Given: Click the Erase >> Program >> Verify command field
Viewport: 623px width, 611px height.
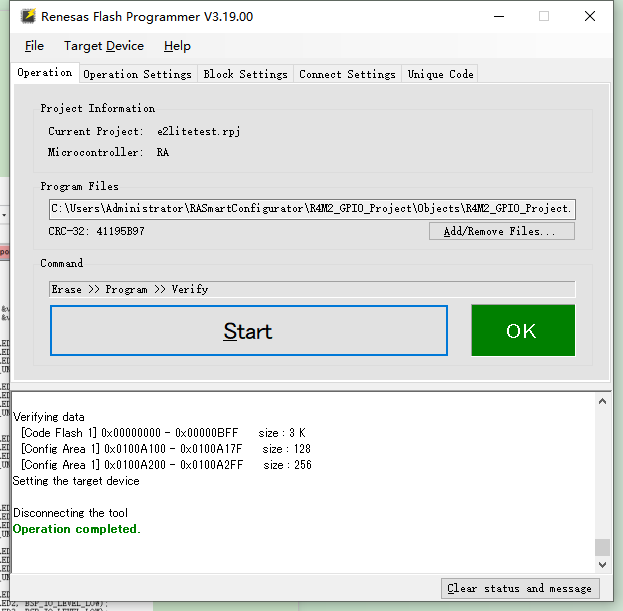Looking at the screenshot, I should (312, 289).
